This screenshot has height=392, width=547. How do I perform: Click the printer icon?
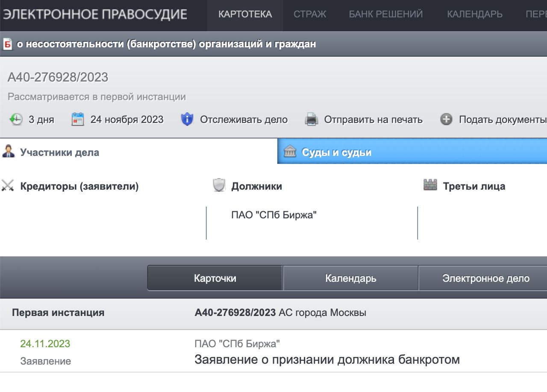coord(311,120)
